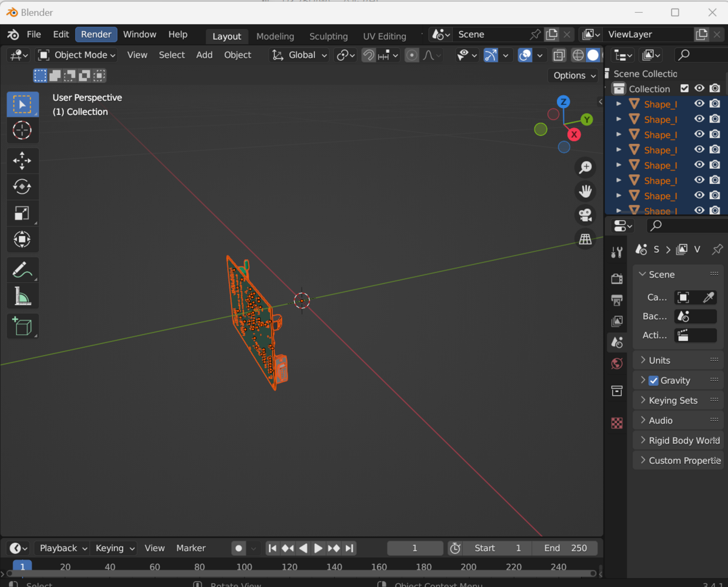The image size is (728, 587).
Task: Click the red X axis gizmo
Action: click(574, 135)
